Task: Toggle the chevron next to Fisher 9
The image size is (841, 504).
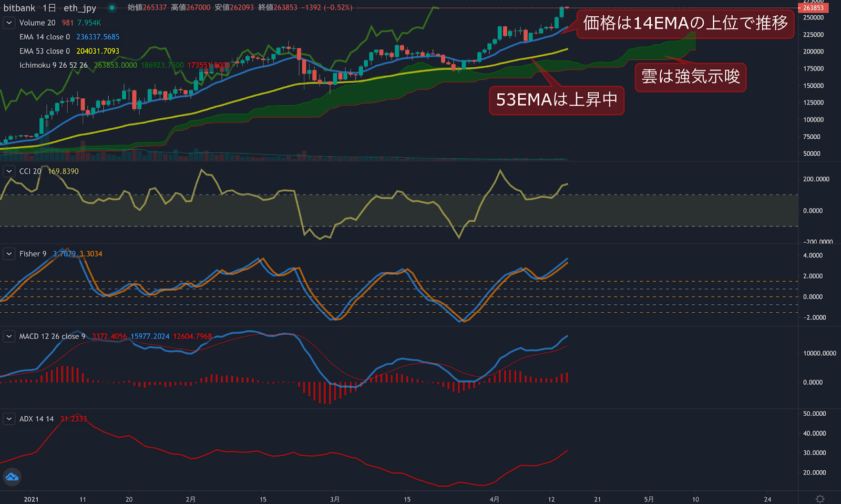Action: (9, 254)
